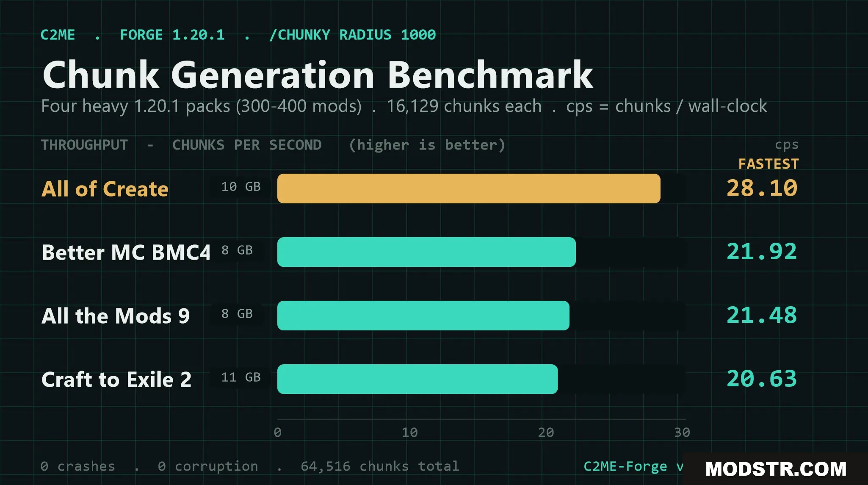This screenshot has width=868, height=485.
Task: Click the 20.63 cps value
Action: [762, 379]
